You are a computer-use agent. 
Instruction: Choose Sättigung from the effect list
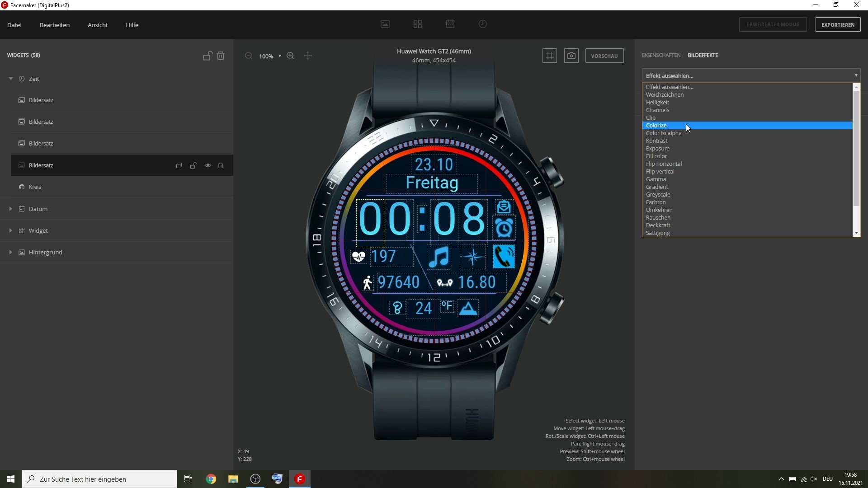(x=747, y=233)
